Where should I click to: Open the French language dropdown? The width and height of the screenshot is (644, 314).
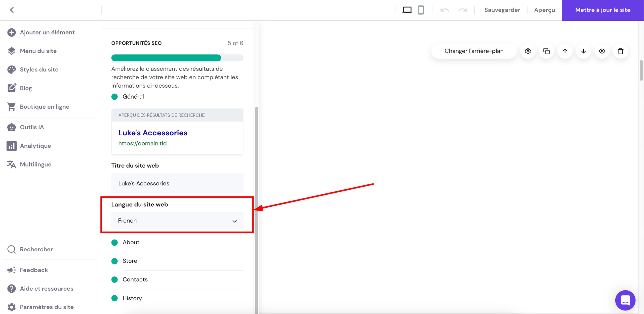[177, 221]
